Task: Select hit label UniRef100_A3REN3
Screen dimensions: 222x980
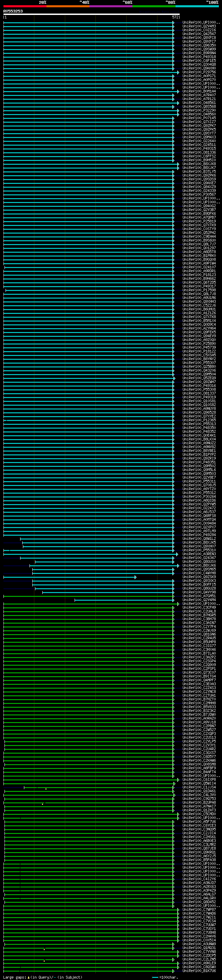Action: (199, 553)
